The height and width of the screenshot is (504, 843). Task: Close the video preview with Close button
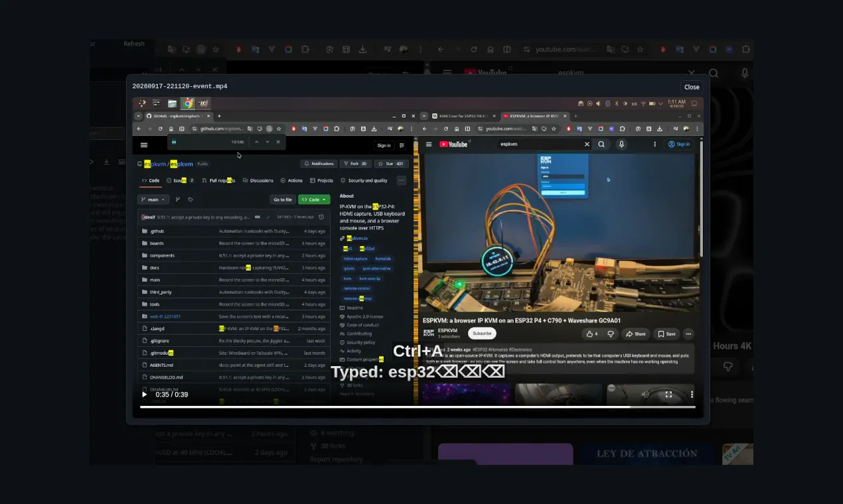(x=692, y=87)
